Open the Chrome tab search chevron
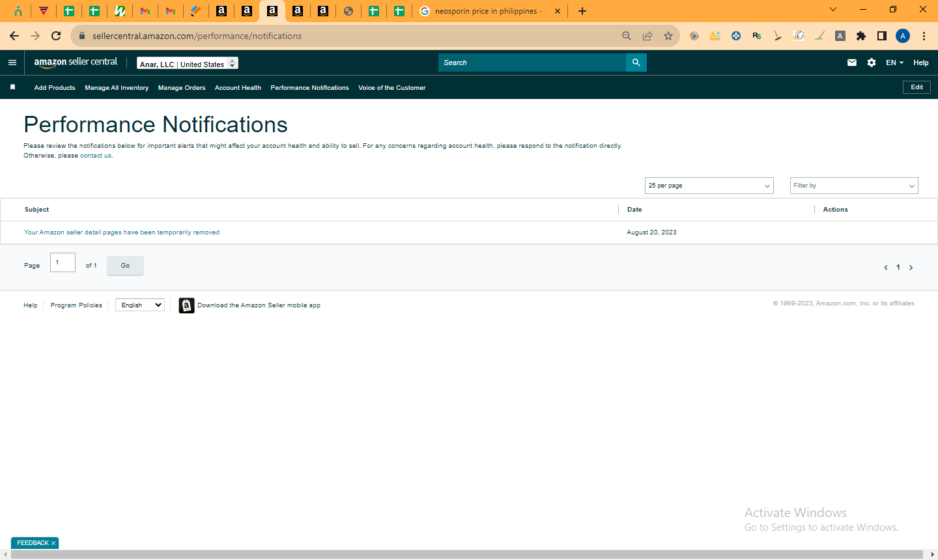 click(833, 10)
